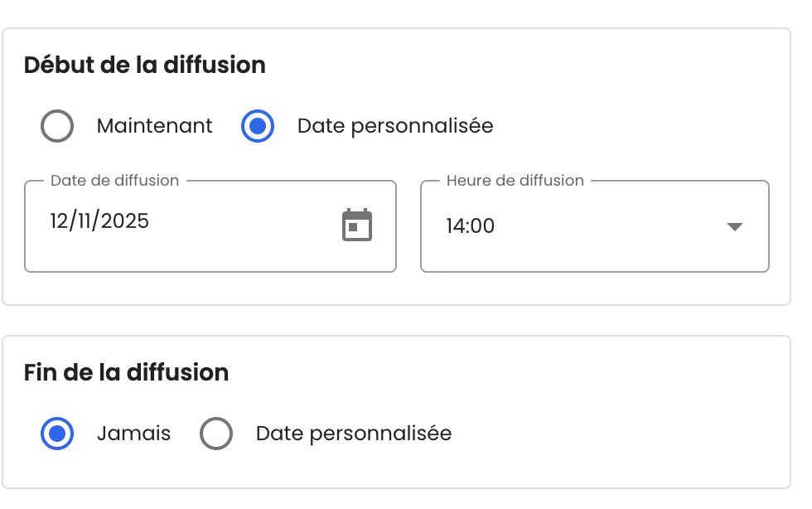
Task: Select the Jamais radio button
Action: coord(57,434)
